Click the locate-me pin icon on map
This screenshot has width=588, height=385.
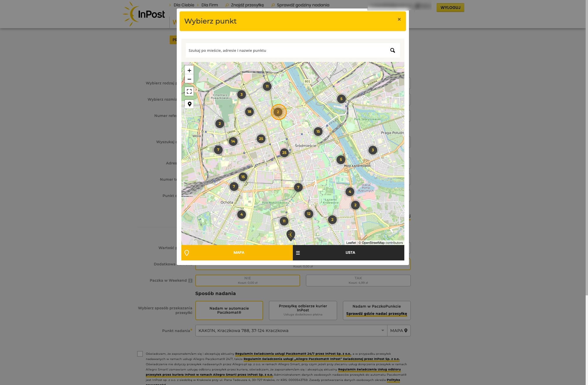pyautogui.click(x=189, y=104)
